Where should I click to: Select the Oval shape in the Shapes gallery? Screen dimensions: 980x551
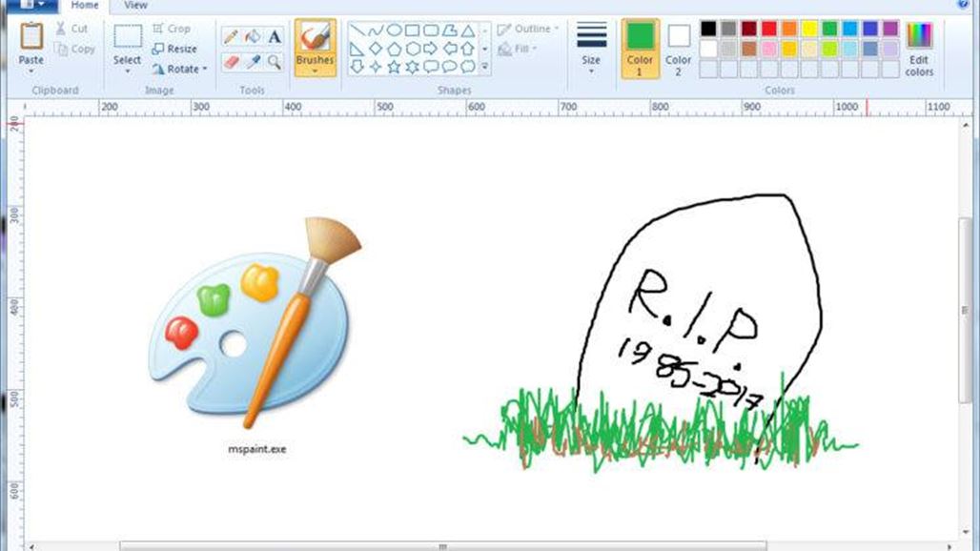pos(395,30)
